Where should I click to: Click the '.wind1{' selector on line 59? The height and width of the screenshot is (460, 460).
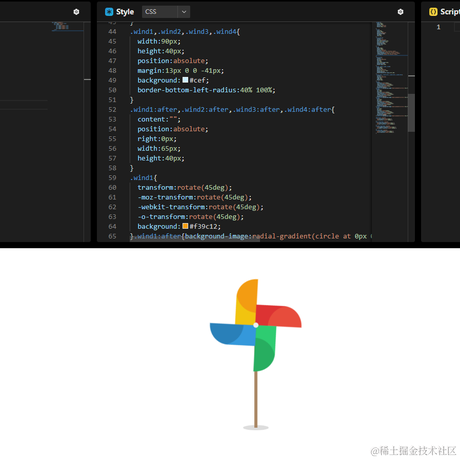click(x=143, y=178)
